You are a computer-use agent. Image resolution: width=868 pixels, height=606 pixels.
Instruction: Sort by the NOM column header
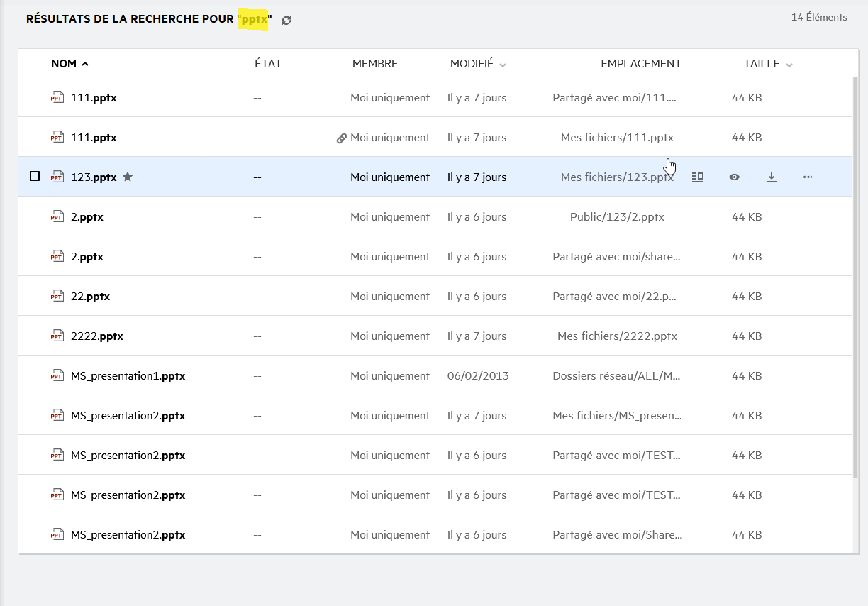(64, 64)
